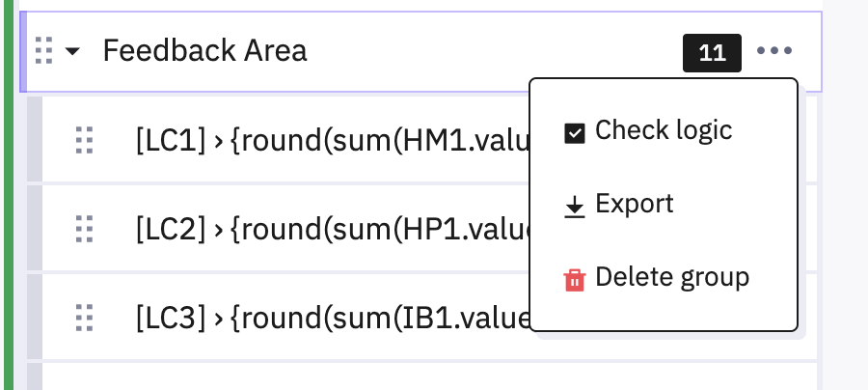Grab the LC1 row drag handle

click(x=85, y=140)
